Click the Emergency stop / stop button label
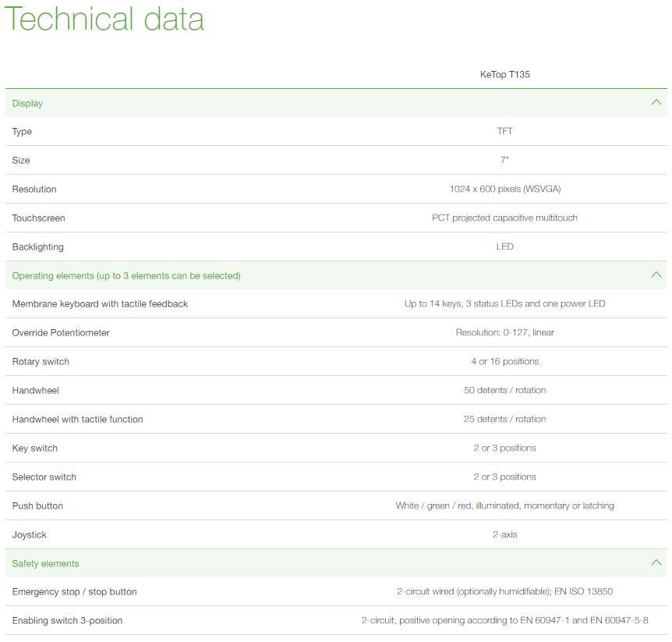This screenshot has height=642, width=672. [74, 592]
